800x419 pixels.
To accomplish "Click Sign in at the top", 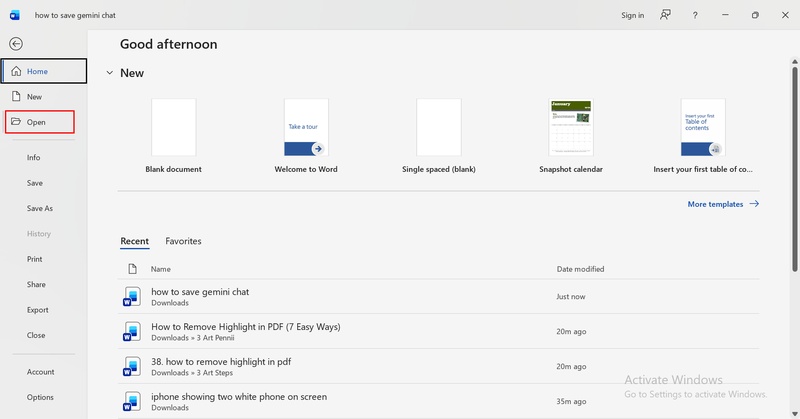I will coord(633,15).
